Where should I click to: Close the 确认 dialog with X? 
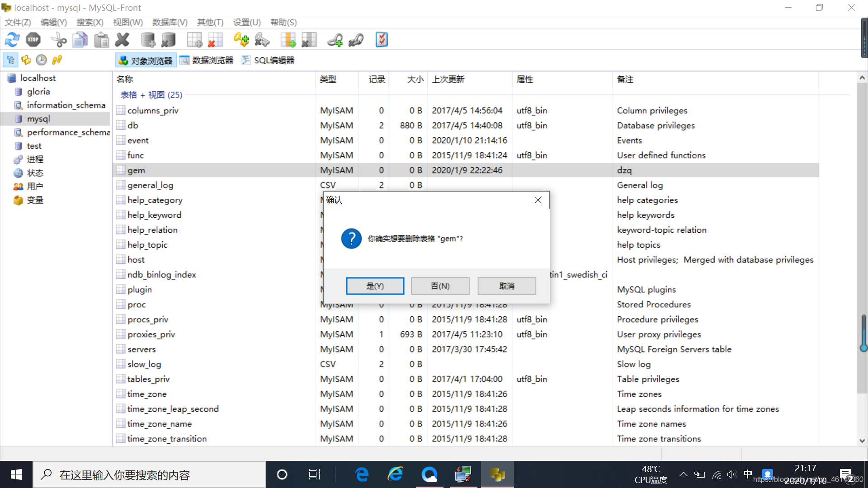click(x=538, y=200)
